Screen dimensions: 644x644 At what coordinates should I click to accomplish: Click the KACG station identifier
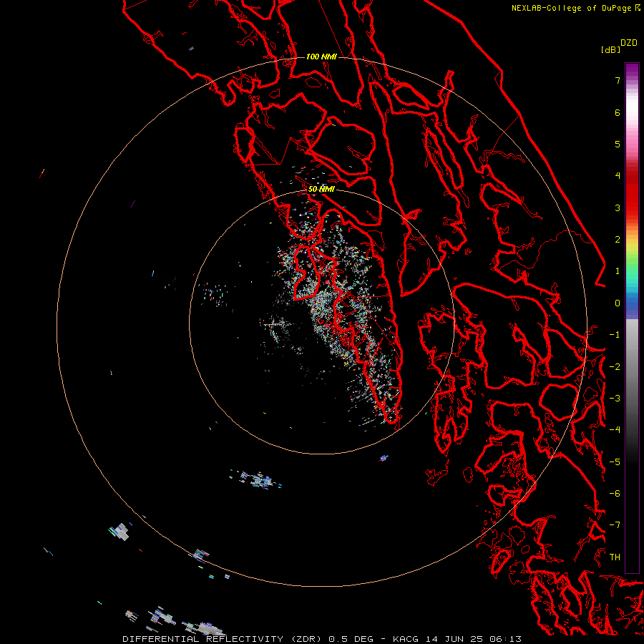coord(406,639)
